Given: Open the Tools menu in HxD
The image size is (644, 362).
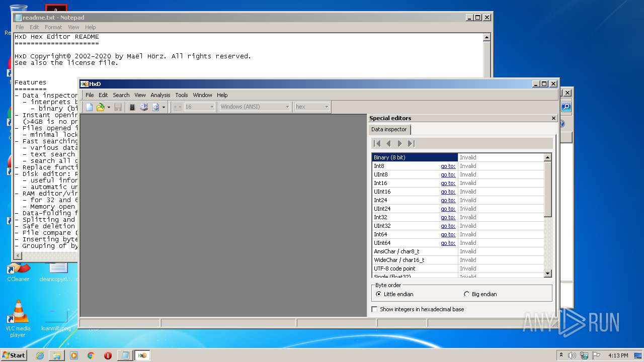Looking at the screenshot, I should [182, 95].
